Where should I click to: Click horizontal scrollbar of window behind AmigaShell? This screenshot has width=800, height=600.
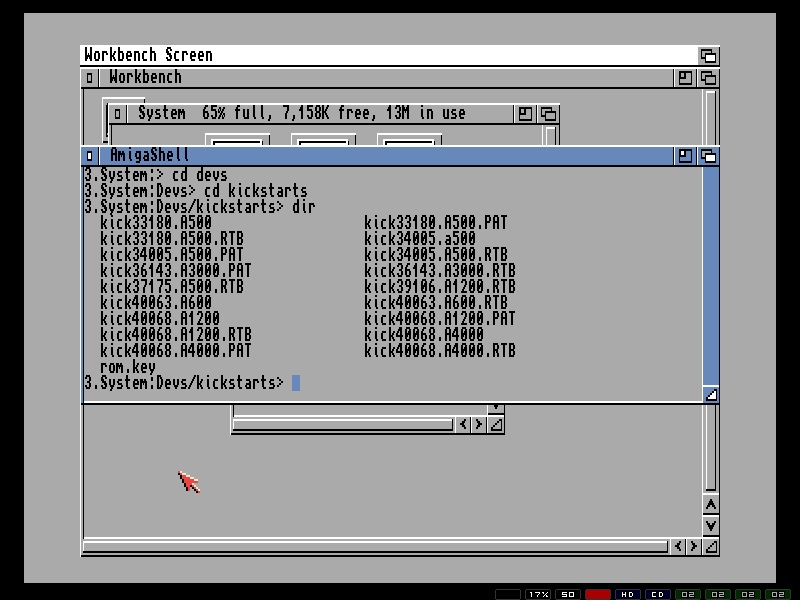[343, 424]
